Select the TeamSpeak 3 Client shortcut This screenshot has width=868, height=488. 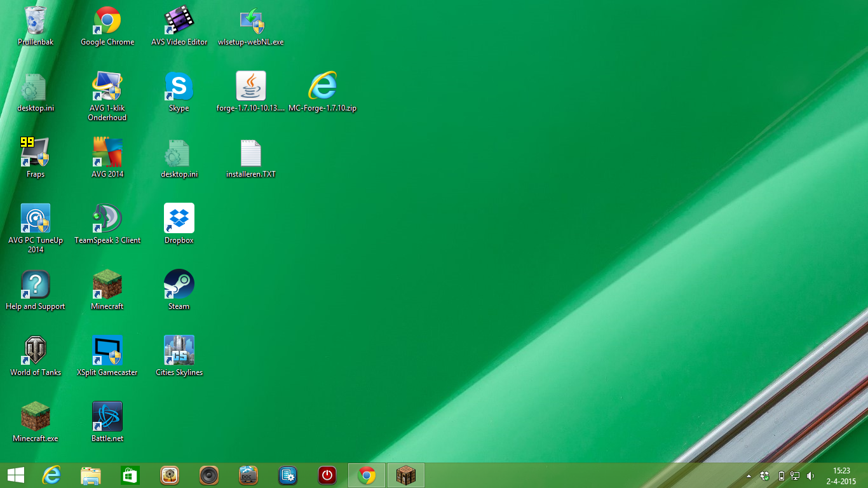click(107, 224)
